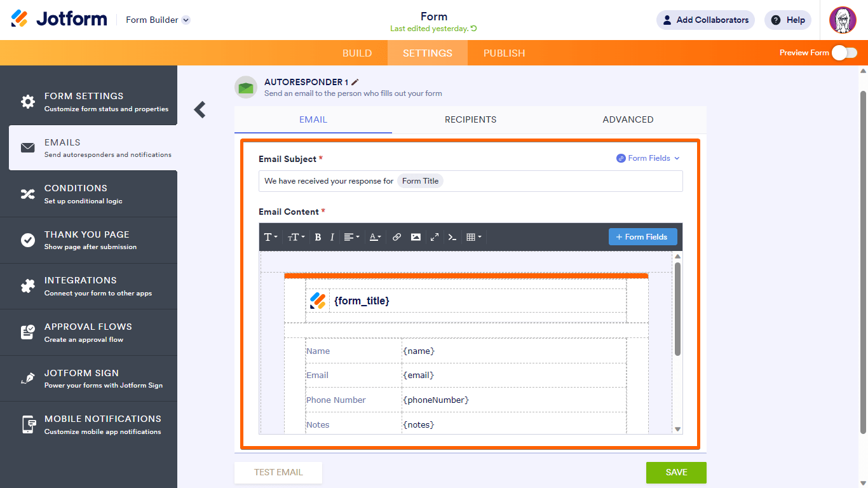Expand editor to fullscreen
This screenshot has height=488, width=868.
[x=435, y=237]
